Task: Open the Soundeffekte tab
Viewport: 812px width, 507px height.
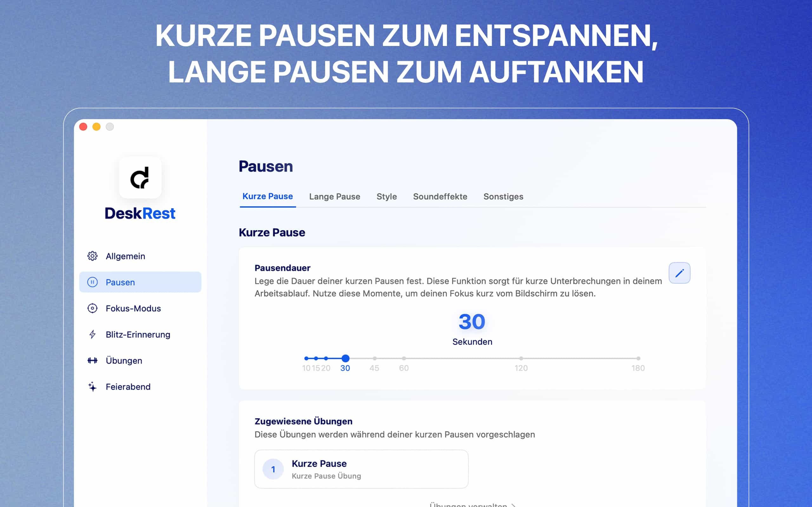Action: click(x=440, y=196)
